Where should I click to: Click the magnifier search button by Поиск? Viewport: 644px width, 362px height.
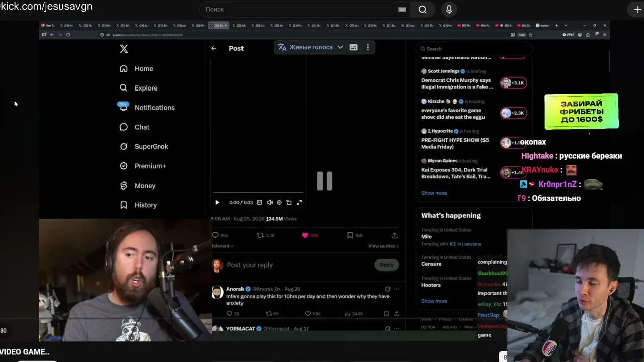pos(423,9)
